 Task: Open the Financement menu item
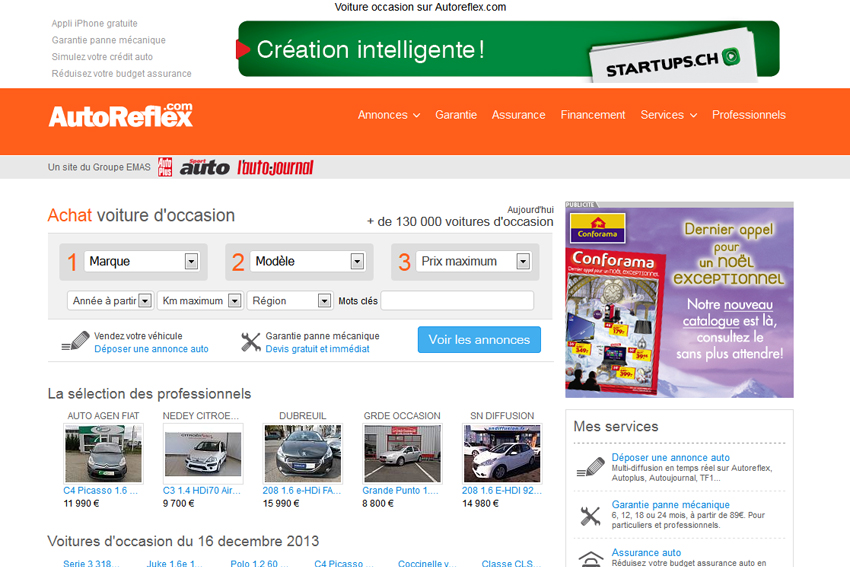coord(593,115)
